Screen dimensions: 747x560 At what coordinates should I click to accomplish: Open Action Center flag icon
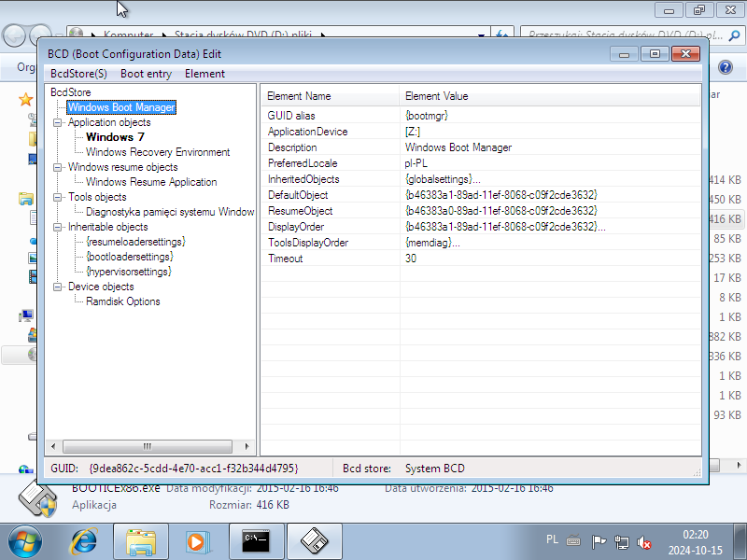(599, 542)
